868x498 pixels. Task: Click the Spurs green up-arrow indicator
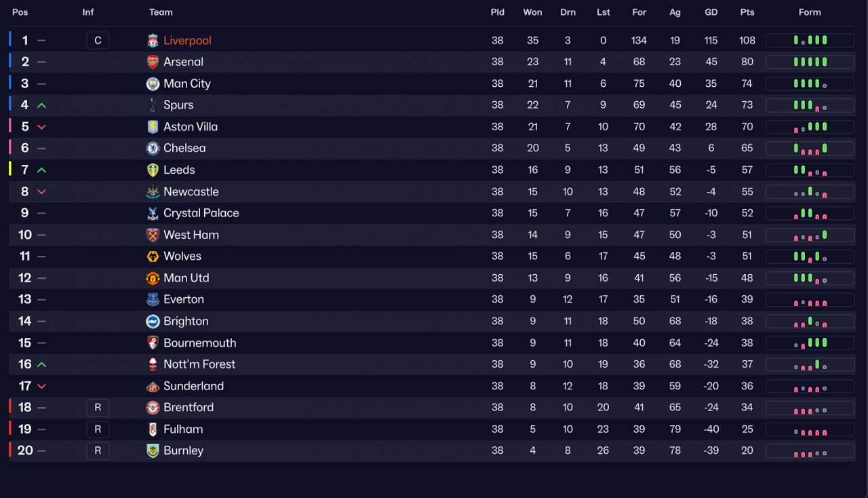coord(41,105)
